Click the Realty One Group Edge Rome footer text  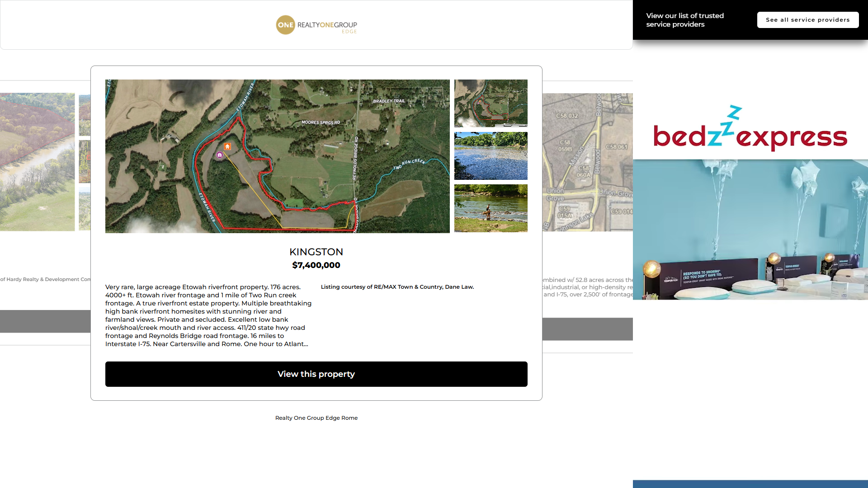pyautogui.click(x=316, y=418)
